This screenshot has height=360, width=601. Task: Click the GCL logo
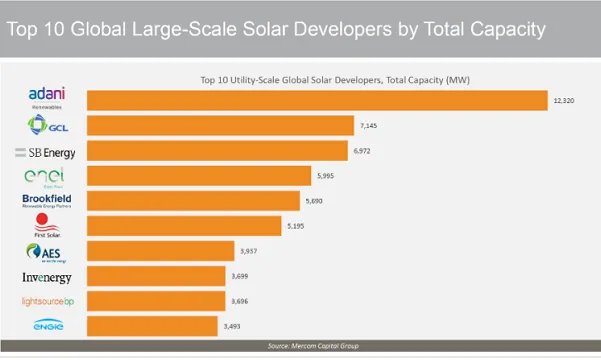pyautogui.click(x=48, y=125)
